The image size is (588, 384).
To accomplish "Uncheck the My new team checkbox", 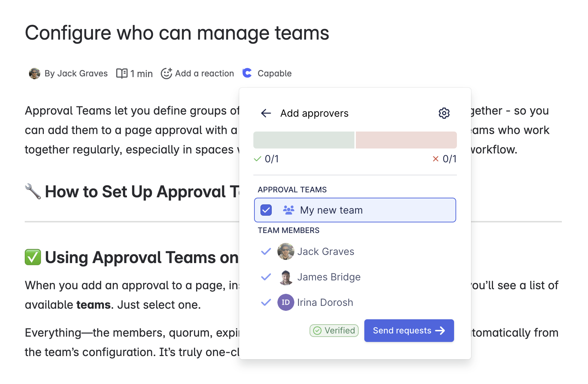I will (x=266, y=210).
